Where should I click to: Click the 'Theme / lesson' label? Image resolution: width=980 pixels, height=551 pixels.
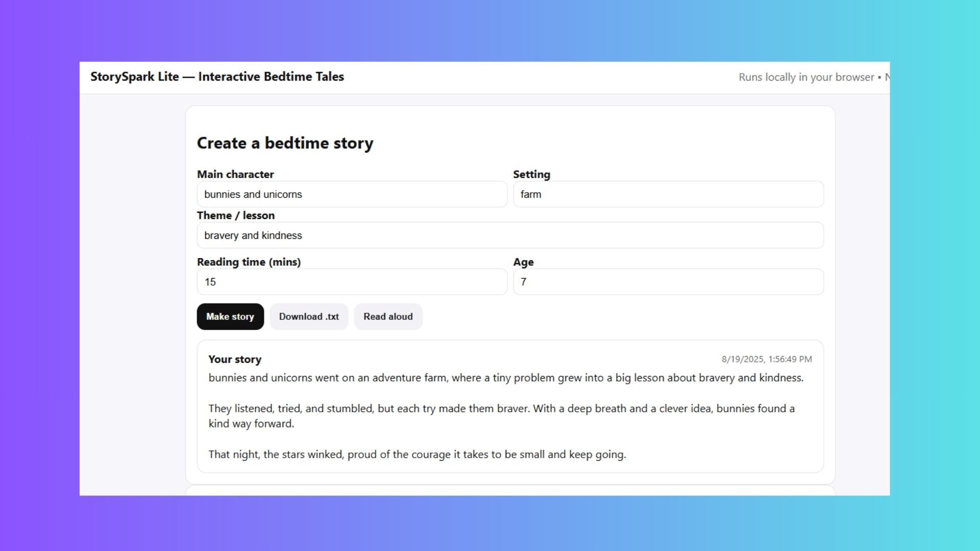[x=236, y=215]
